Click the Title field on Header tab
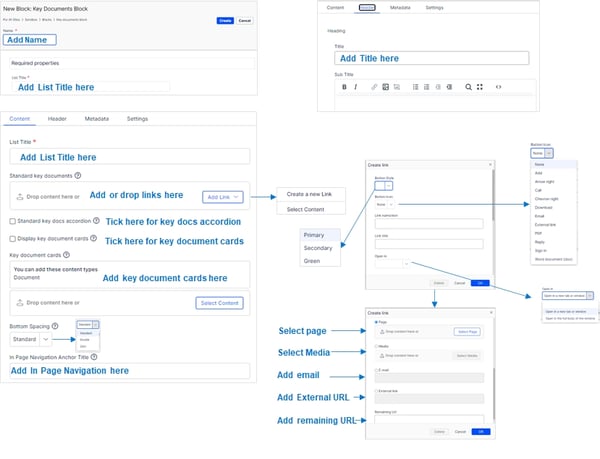The width and height of the screenshot is (600, 459). (x=432, y=58)
